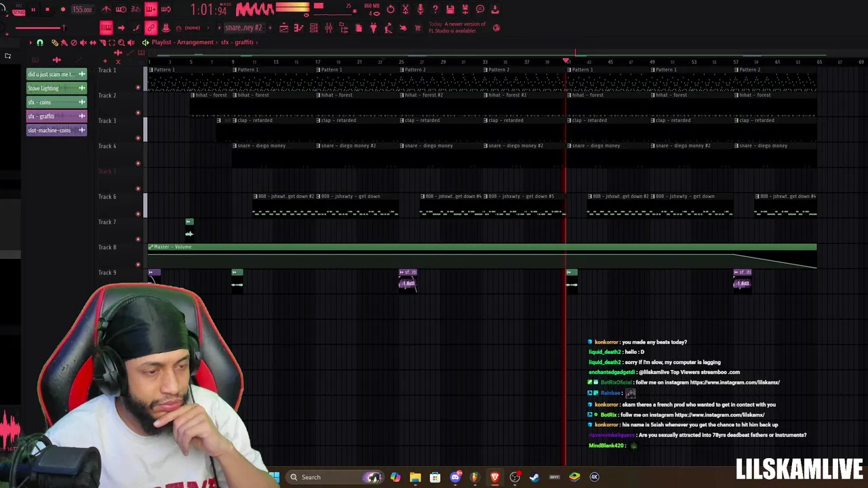Open the piano roll icon
Screen dimensions: 868x488
[298, 28]
